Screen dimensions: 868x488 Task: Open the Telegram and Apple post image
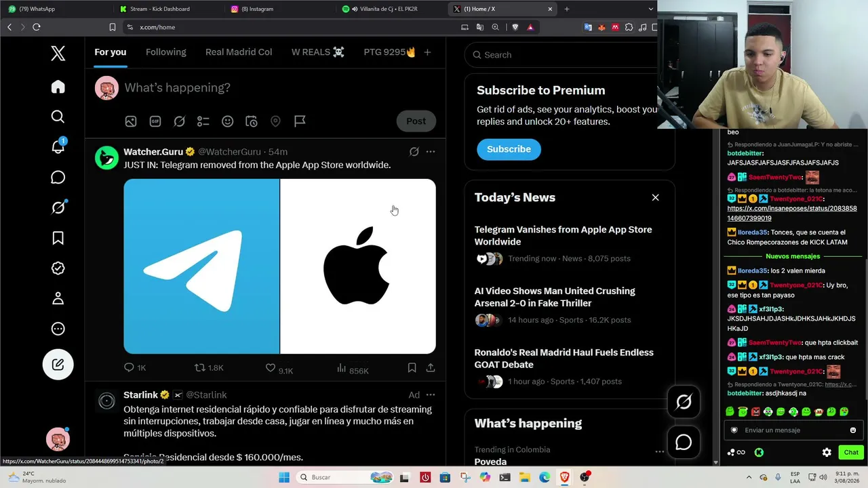pos(279,266)
